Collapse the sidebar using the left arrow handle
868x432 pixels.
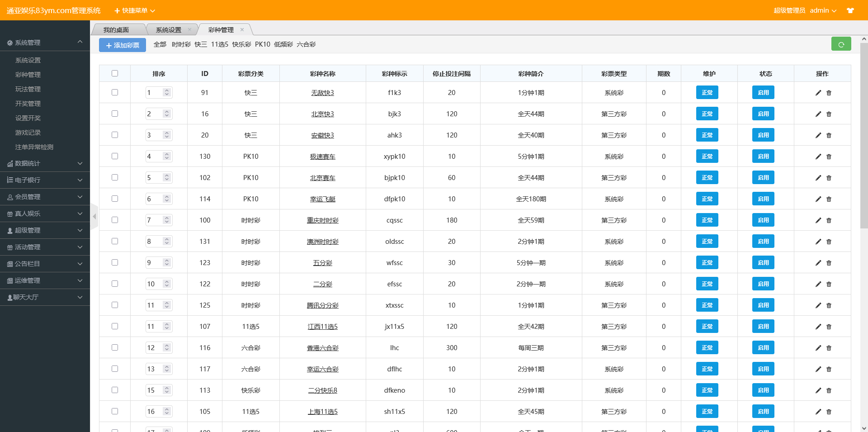[x=94, y=217]
